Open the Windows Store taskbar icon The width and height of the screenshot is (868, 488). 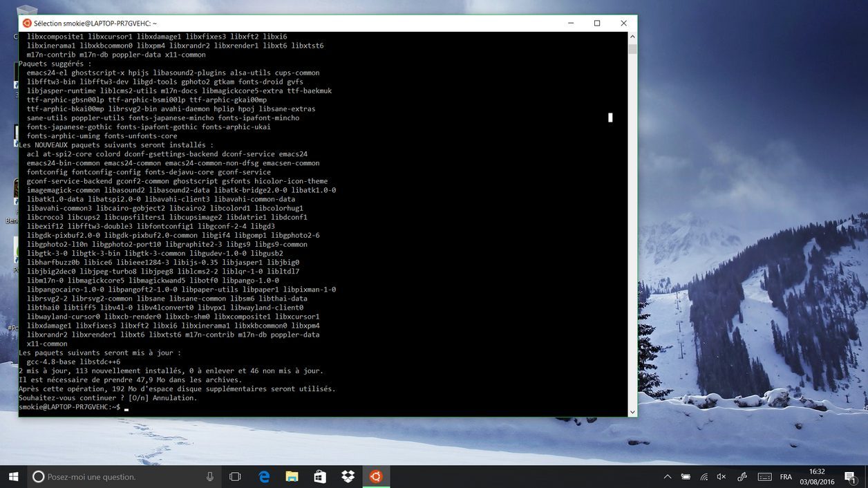click(319, 476)
